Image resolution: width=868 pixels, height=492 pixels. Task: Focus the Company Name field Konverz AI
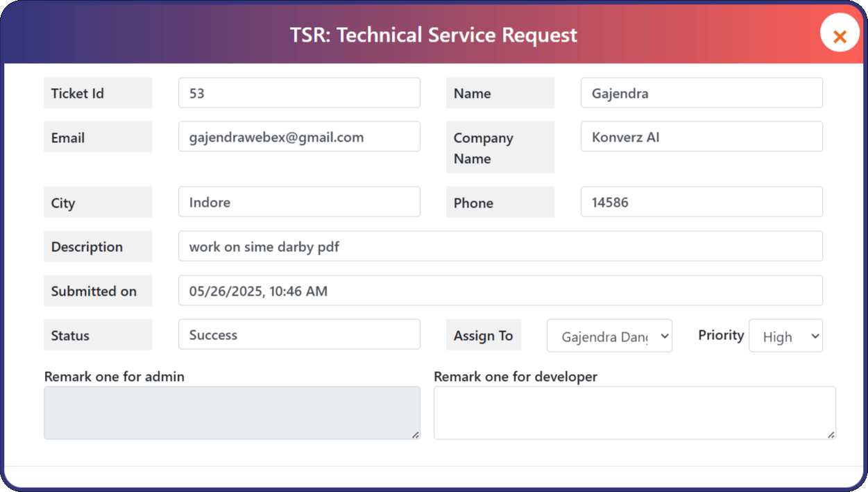pos(701,137)
